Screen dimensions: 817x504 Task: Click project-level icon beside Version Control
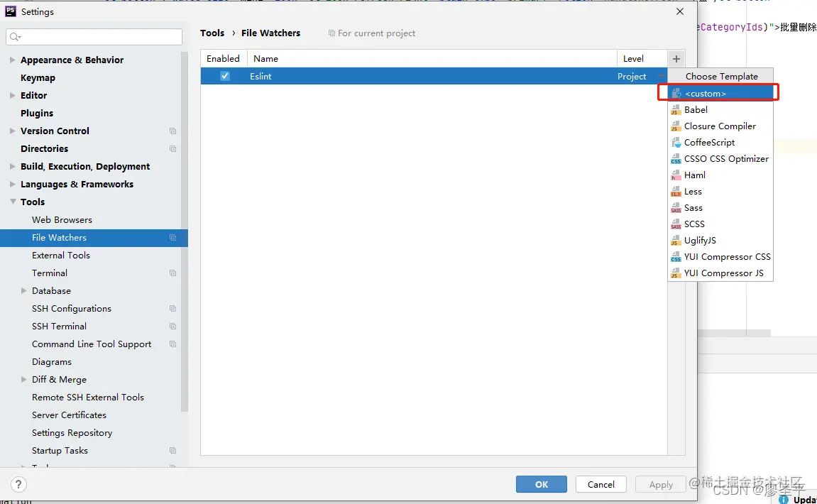pos(173,131)
